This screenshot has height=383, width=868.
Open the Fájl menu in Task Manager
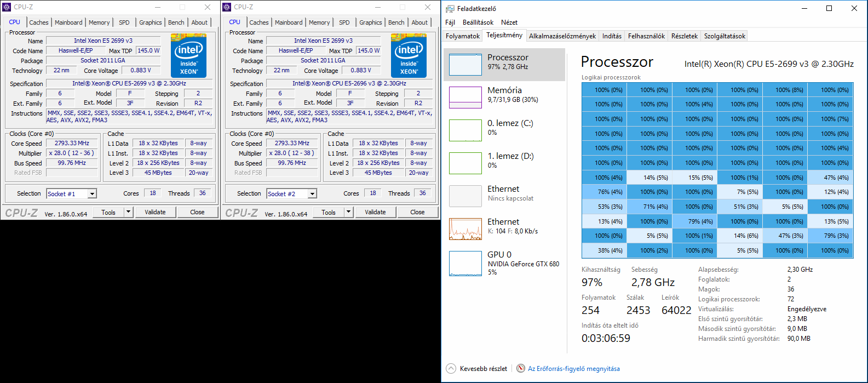coord(450,22)
